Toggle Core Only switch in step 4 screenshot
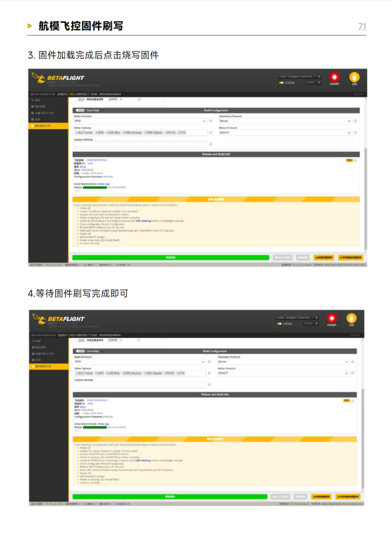Viewport: 392px width, 560px height. click(80, 351)
